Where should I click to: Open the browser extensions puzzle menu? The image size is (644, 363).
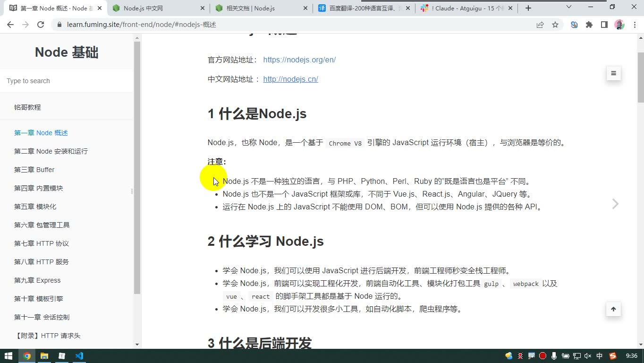(x=589, y=25)
